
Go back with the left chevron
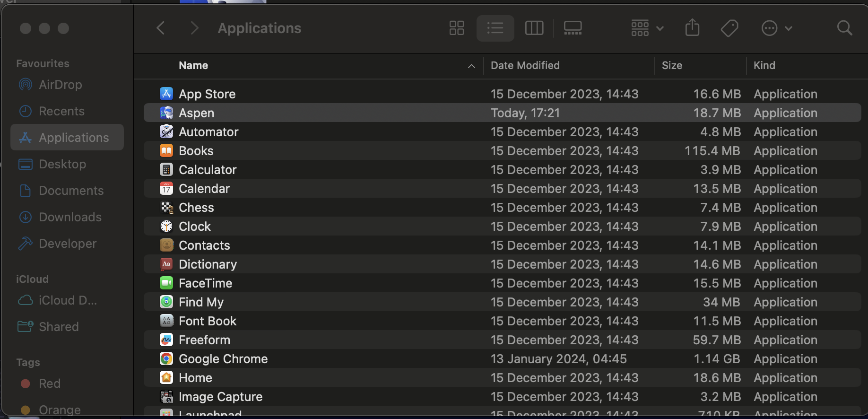[161, 28]
